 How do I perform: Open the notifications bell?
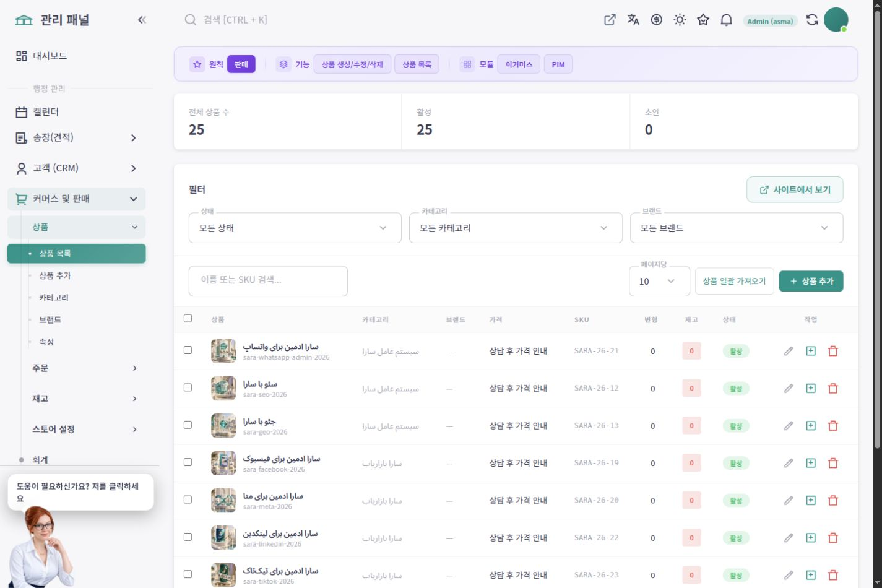[x=726, y=20]
